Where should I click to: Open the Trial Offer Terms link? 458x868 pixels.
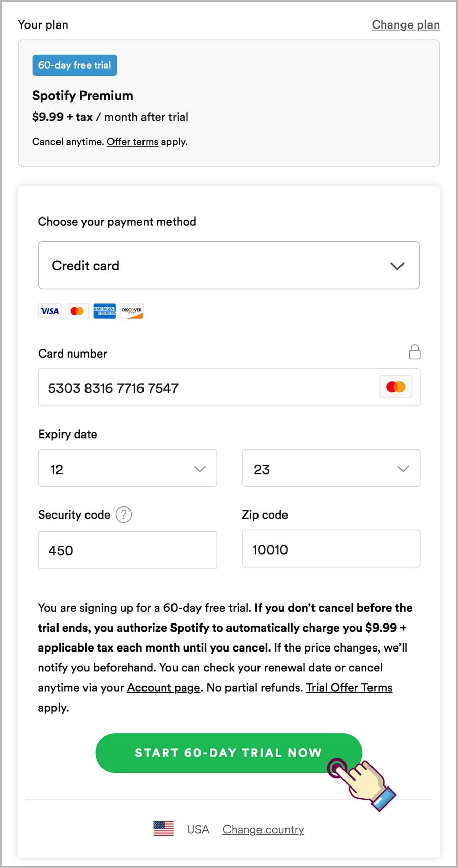349,688
